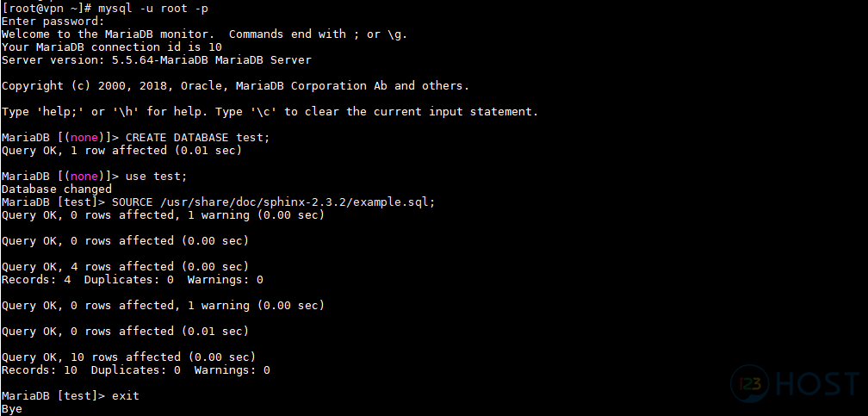Click the Enter password prompt line
The image size is (868, 416).
coord(53,21)
